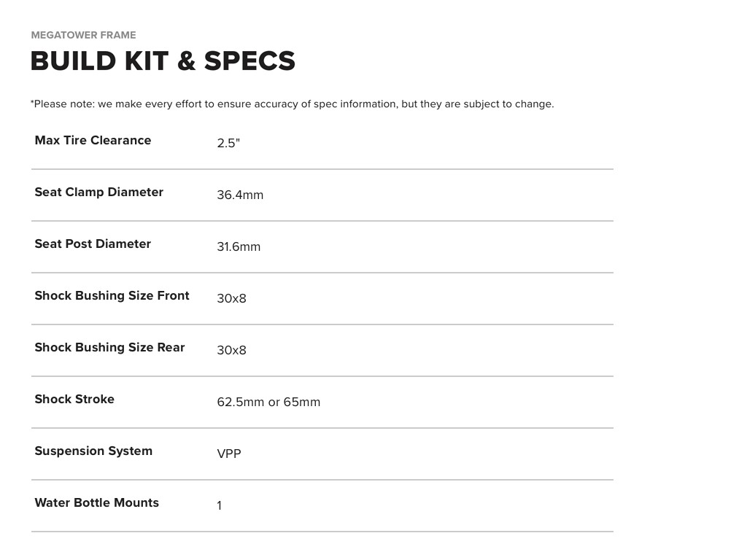Click the water bottle mounts value 1
The width and height of the screenshot is (747, 560).
[219, 506]
